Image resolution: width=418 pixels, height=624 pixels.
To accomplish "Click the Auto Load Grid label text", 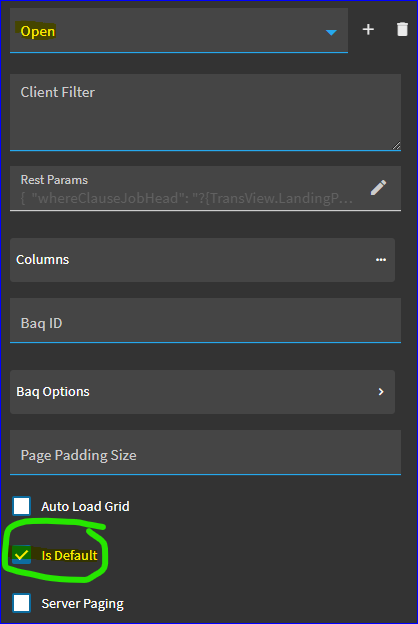I will click(x=85, y=507).
